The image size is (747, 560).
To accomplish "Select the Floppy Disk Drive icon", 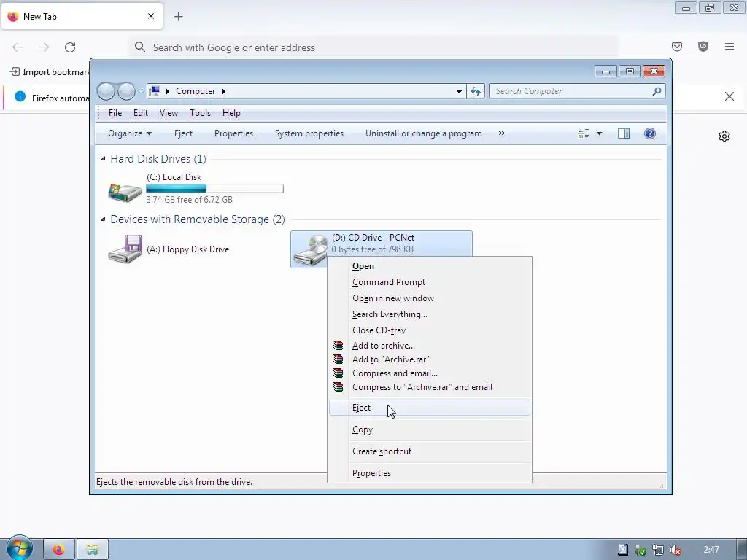I will (125, 249).
